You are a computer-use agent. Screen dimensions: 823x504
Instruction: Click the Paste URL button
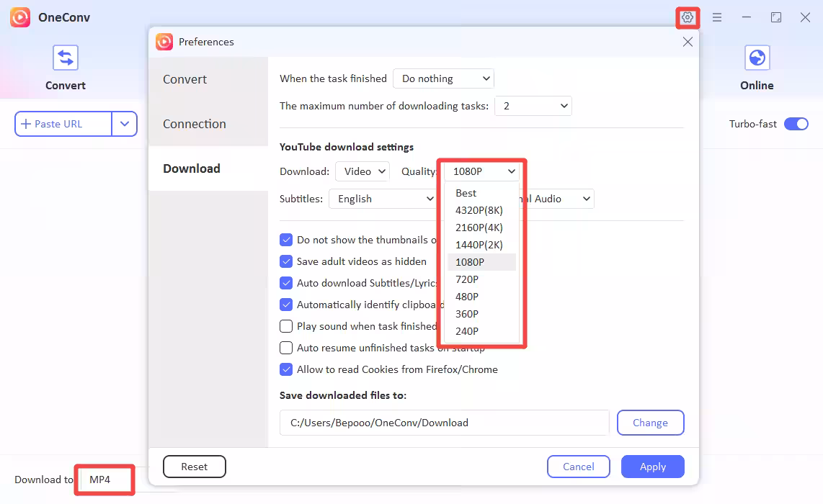63,124
